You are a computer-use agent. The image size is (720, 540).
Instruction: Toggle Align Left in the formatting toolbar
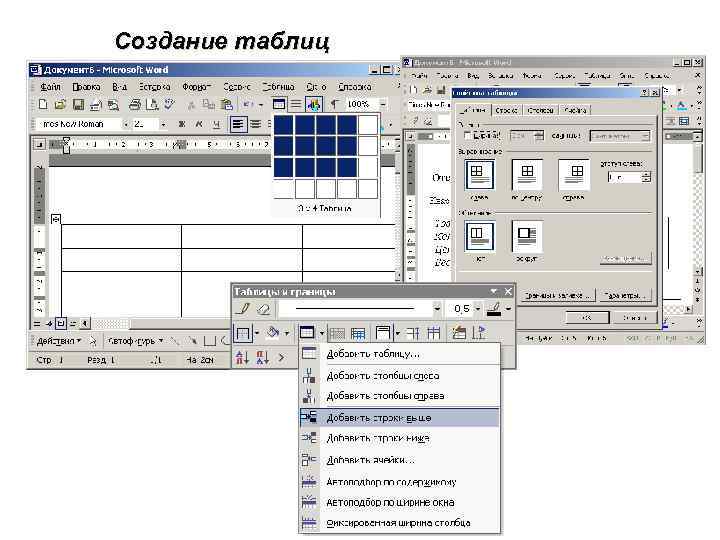tap(238, 124)
